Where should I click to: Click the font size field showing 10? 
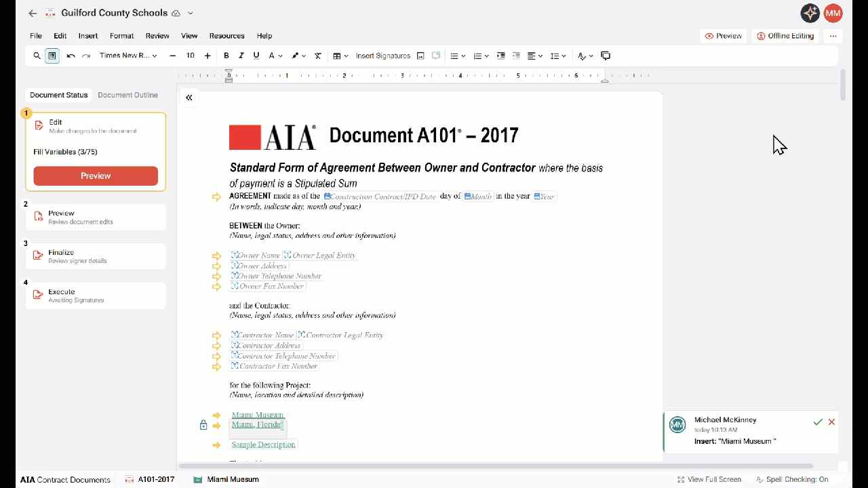[191, 56]
